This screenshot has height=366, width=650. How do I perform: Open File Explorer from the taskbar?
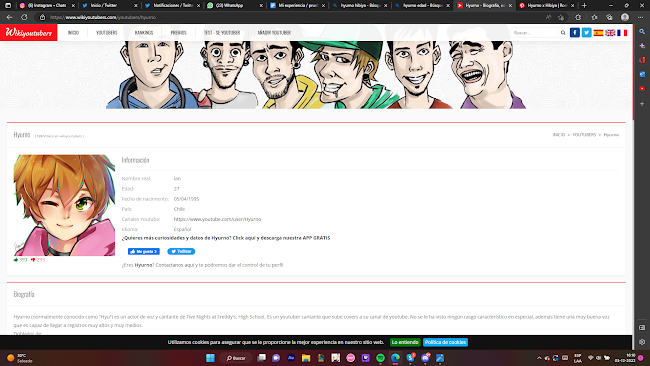pos(306,358)
